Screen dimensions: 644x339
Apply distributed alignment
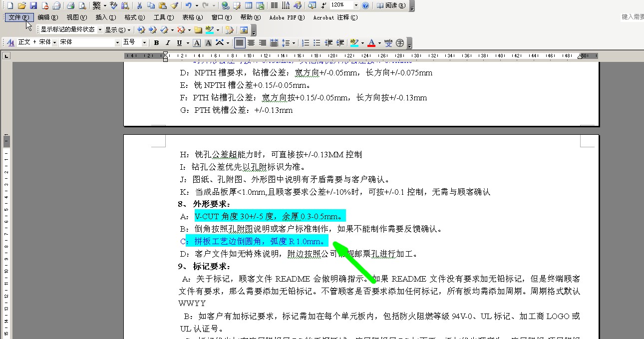point(274,43)
